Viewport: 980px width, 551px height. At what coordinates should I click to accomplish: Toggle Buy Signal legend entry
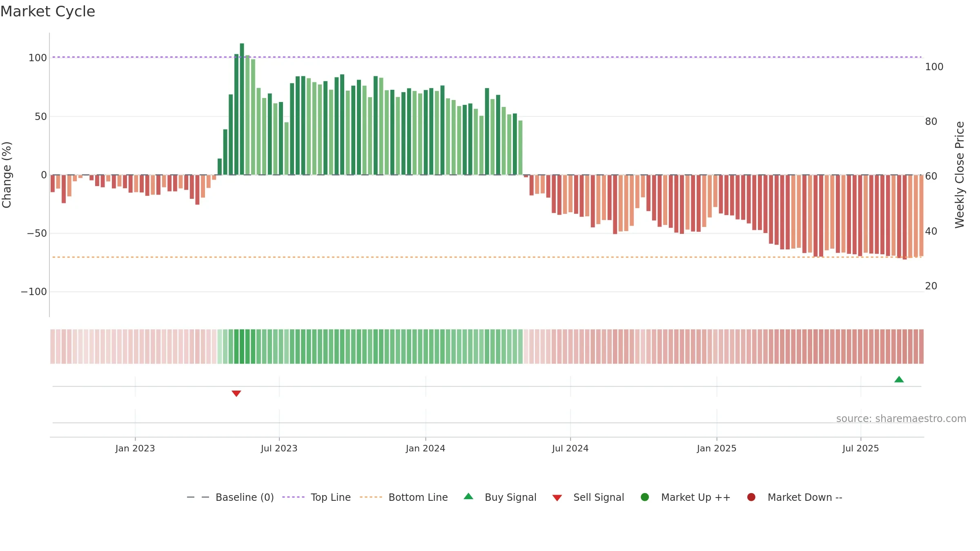point(500,497)
